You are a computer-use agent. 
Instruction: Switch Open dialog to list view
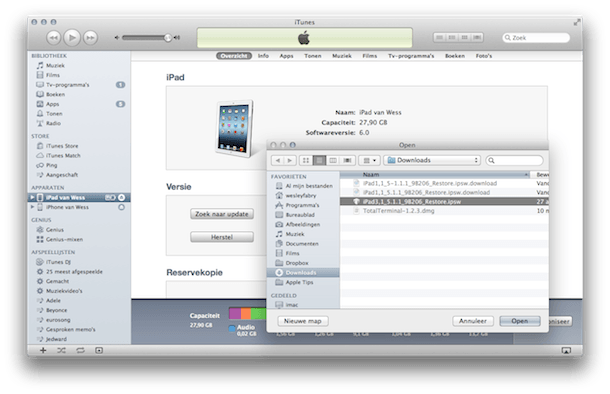319,160
